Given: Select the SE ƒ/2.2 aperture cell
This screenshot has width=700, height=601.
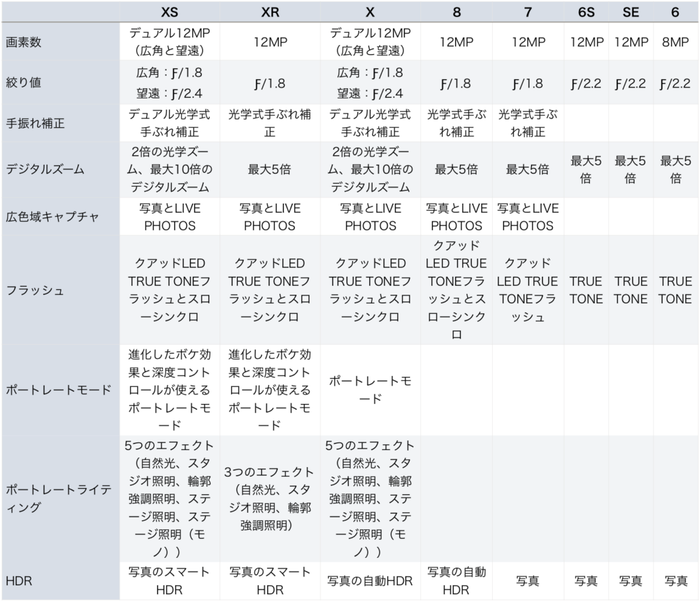Looking at the screenshot, I should (x=631, y=83).
